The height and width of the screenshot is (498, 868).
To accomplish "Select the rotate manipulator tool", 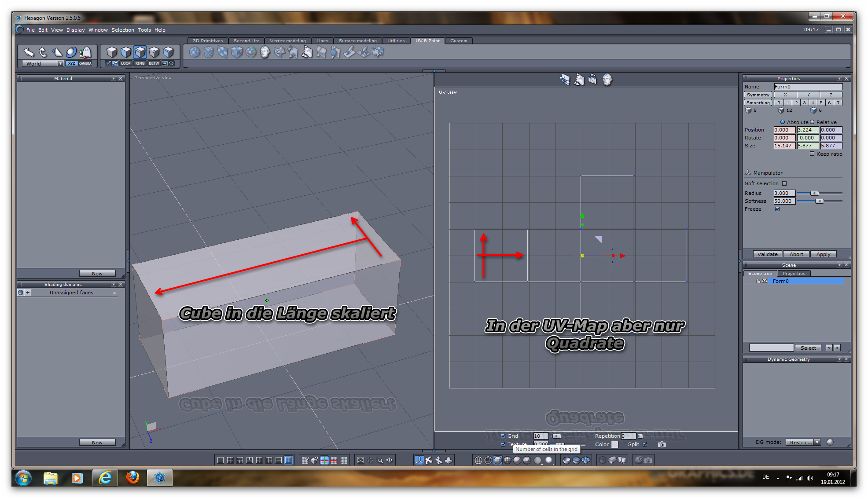I will [43, 52].
